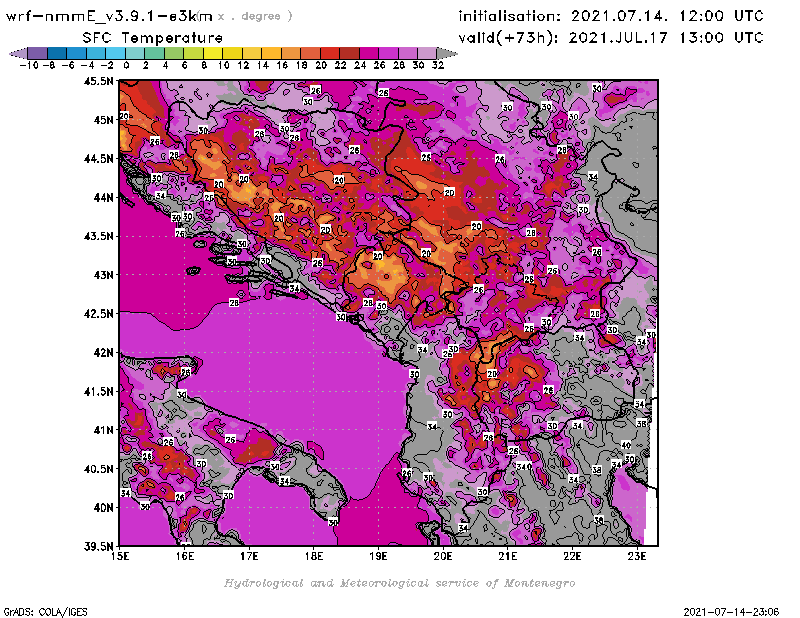Click the legend swatch between 8 and 10
This screenshot has width=800, height=618.
tap(213, 53)
